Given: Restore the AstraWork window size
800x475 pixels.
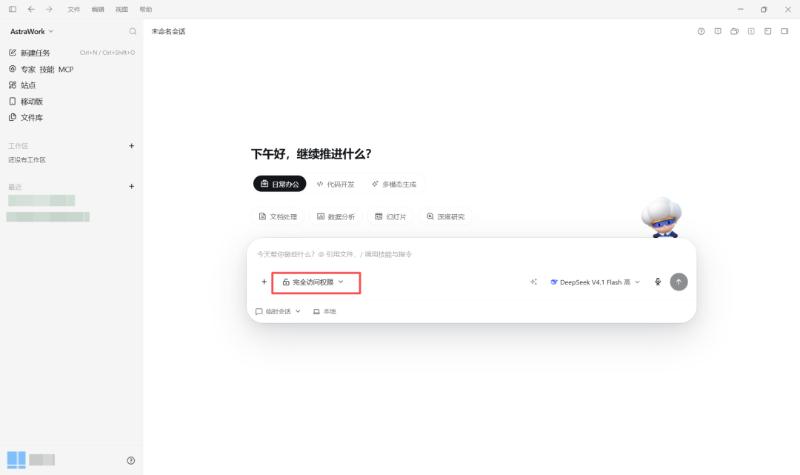Looking at the screenshot, I should pyautogui.click(x=764, y=9).
